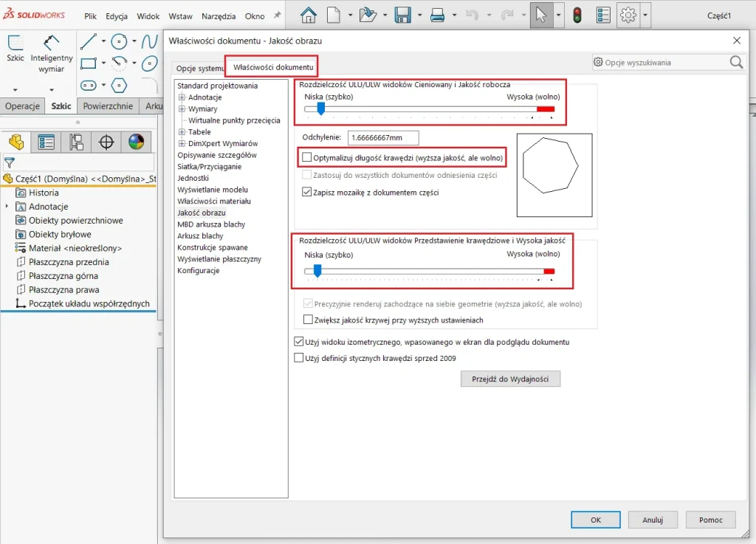
Task: Expand DimXpert Wymiarów node
Action: coord(182,144)
